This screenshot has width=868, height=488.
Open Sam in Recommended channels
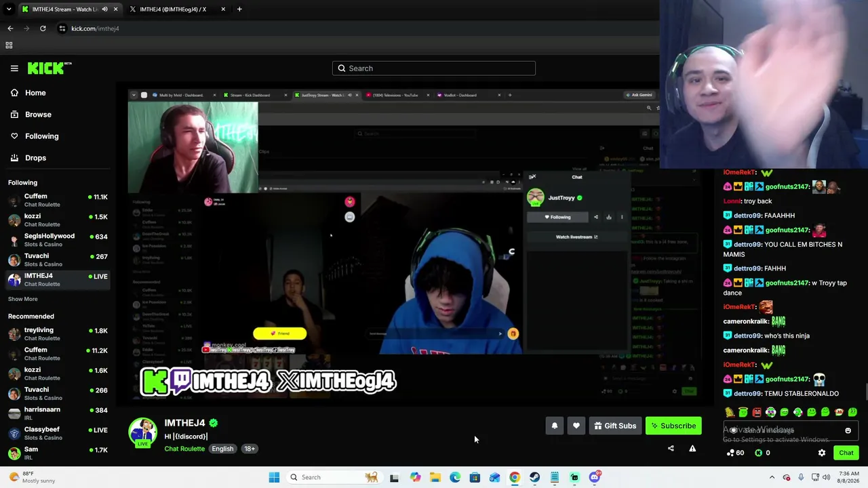[58, 453]
